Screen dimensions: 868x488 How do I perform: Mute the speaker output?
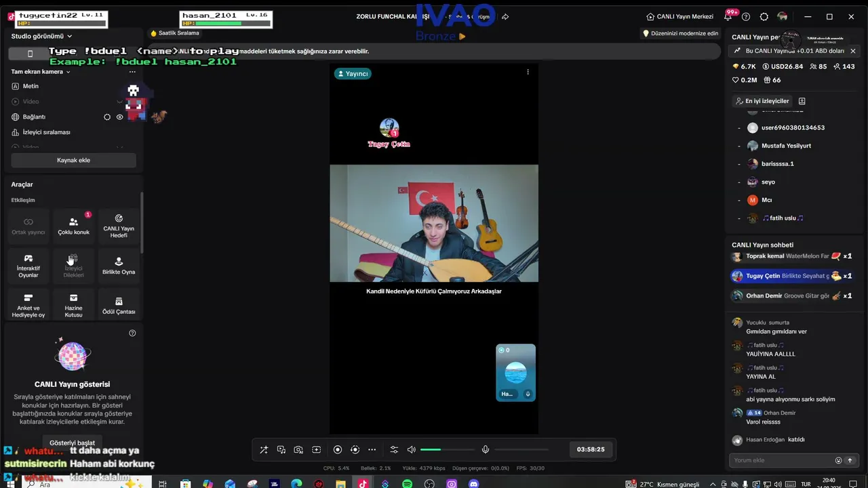tap(411, 449)
